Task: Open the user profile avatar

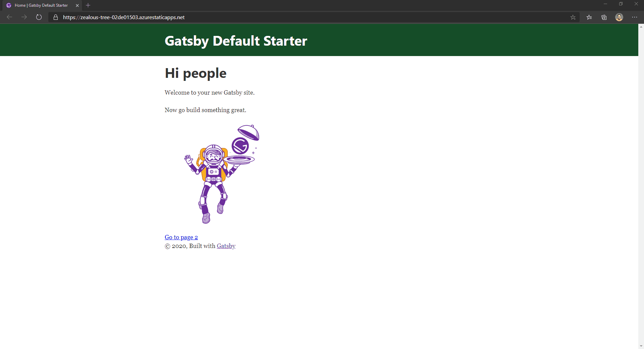Action: (619, 17)
